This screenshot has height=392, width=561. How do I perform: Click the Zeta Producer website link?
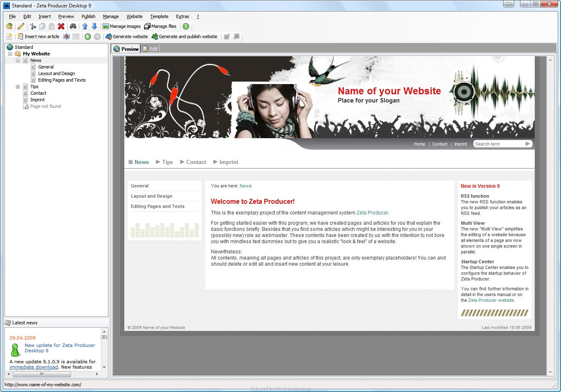click(491, 300)
